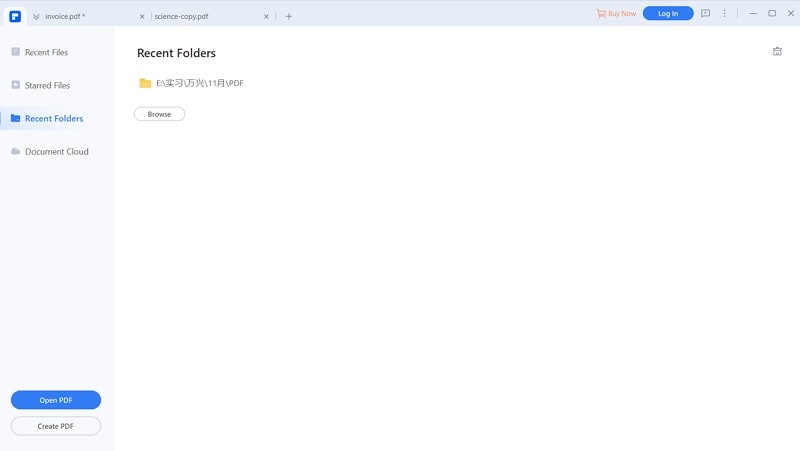Click the Open PDF button
This screenshot has width=800, height=451.
pyautogui.click(x=56, y=400)
